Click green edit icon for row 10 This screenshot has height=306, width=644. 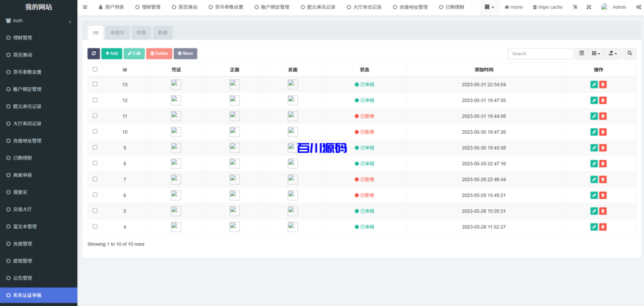[594, 132]
